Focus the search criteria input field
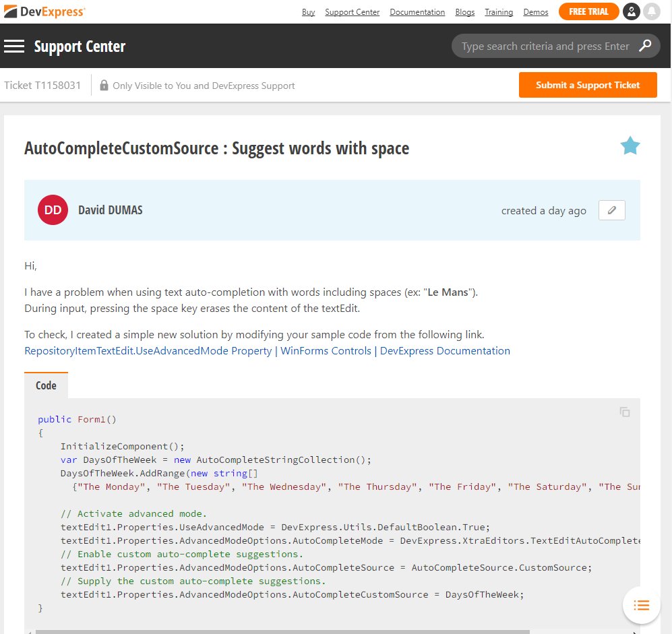The image size is (672, 634). (545, 46)
